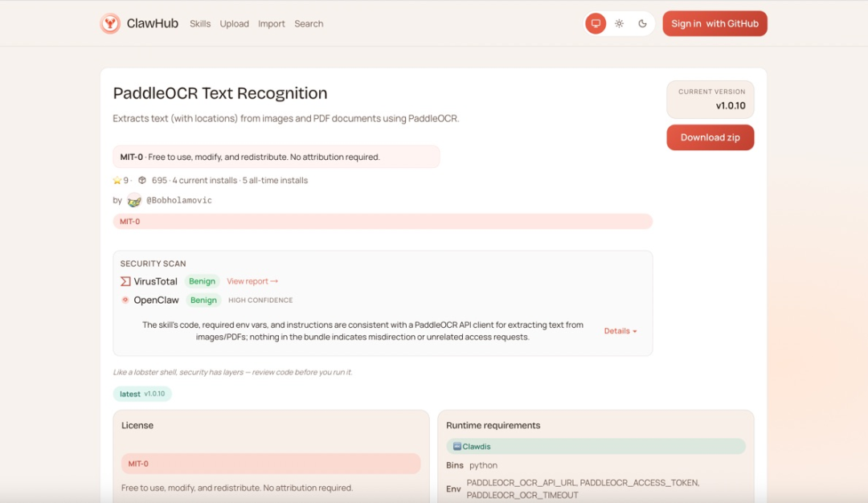Image resolution: width=868 pixels, height=503 pixels.
Task: Click the skill description text
Action: pos(285,118)
